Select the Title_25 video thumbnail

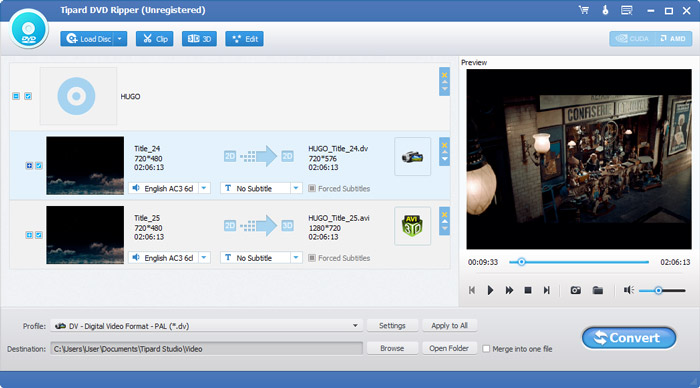[85, 235]
